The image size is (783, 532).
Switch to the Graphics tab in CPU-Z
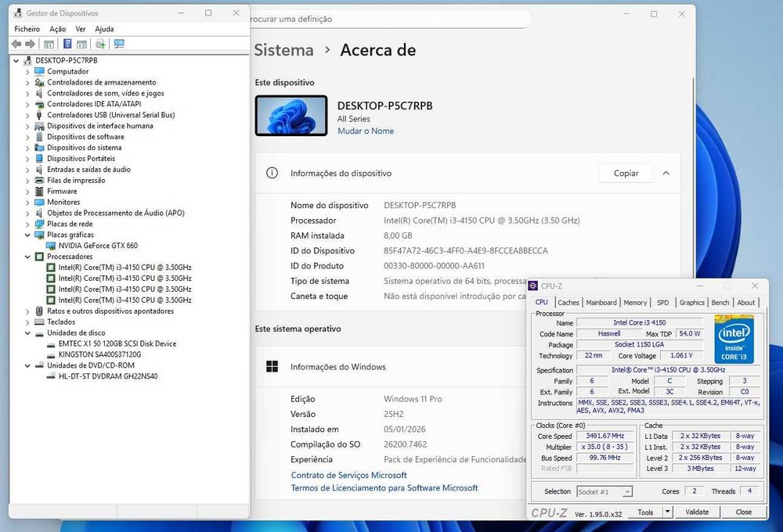tap(691, 303)
